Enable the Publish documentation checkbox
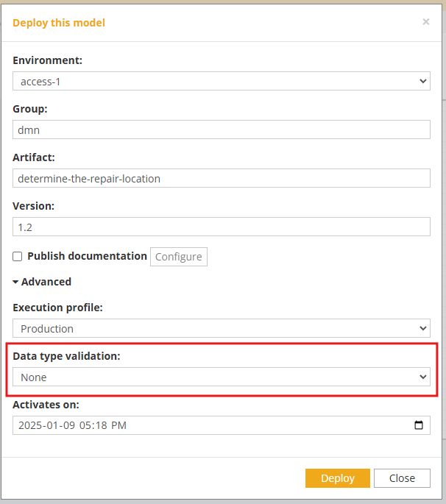Screen dimensions: 446x504 coord(18,257)
